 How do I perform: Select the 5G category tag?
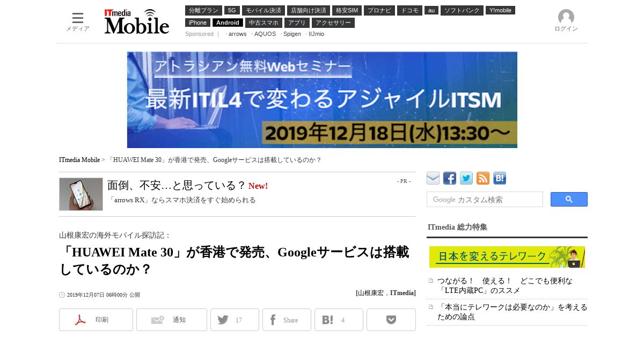232,10
